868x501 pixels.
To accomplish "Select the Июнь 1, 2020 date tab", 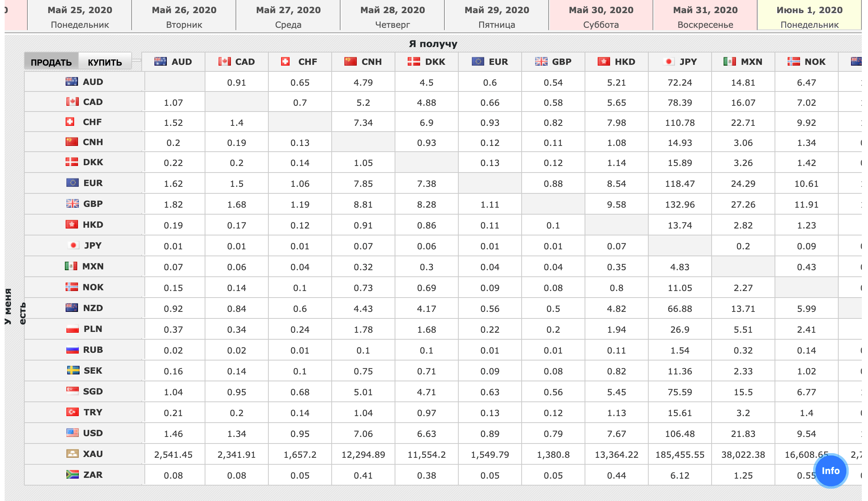I will point(809,16).
